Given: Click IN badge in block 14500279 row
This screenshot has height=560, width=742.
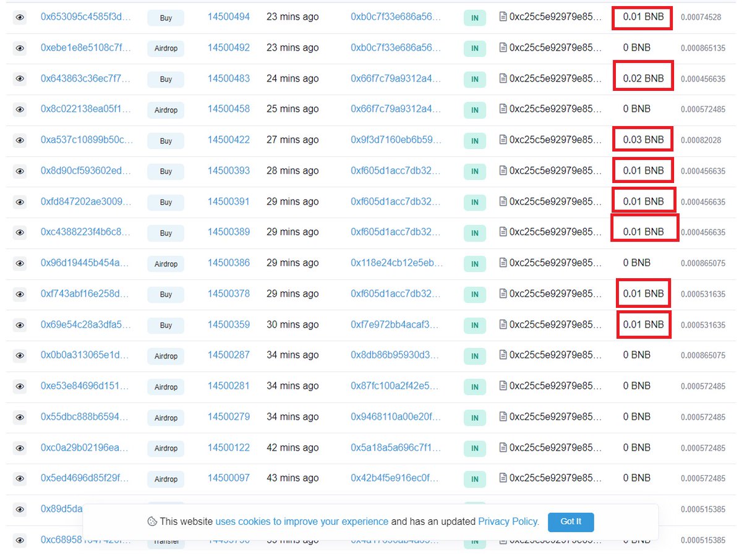Looking at the screenshot, I should pos(474,417).
